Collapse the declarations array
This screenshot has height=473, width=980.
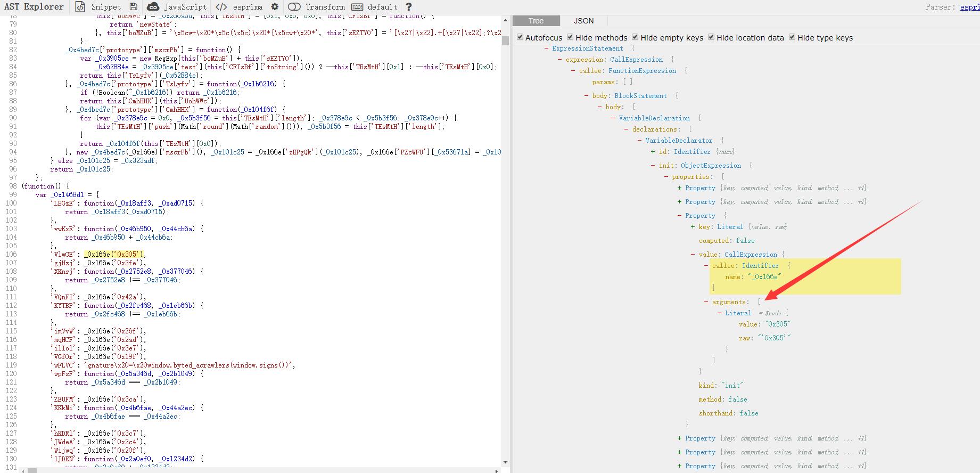[627, 129]
